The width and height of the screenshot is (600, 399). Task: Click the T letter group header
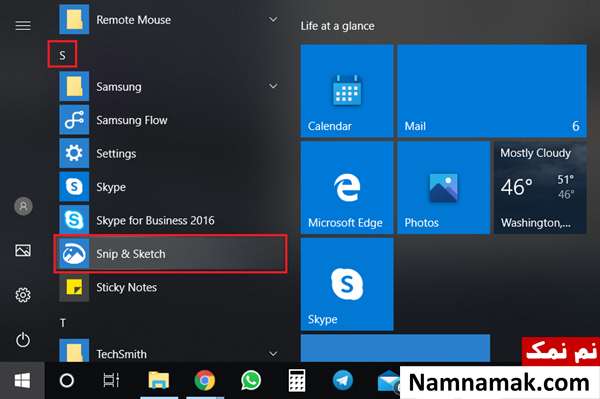(63, 323)
